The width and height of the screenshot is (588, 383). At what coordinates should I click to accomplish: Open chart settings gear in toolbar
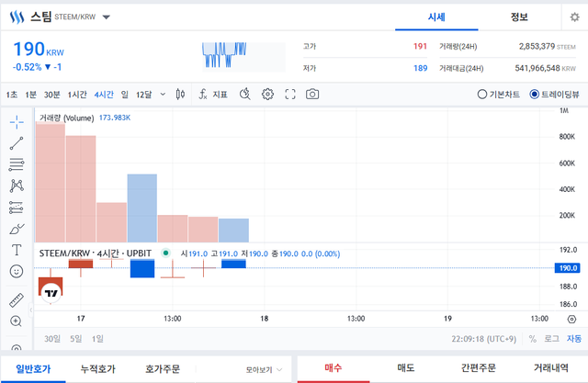tap(267, 94)
